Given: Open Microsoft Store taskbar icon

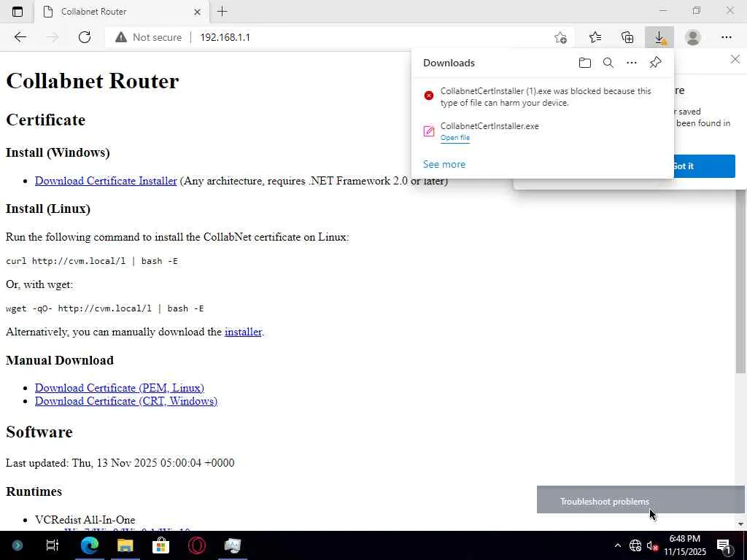Looking at the screenshot, I should tap(160, 545).
